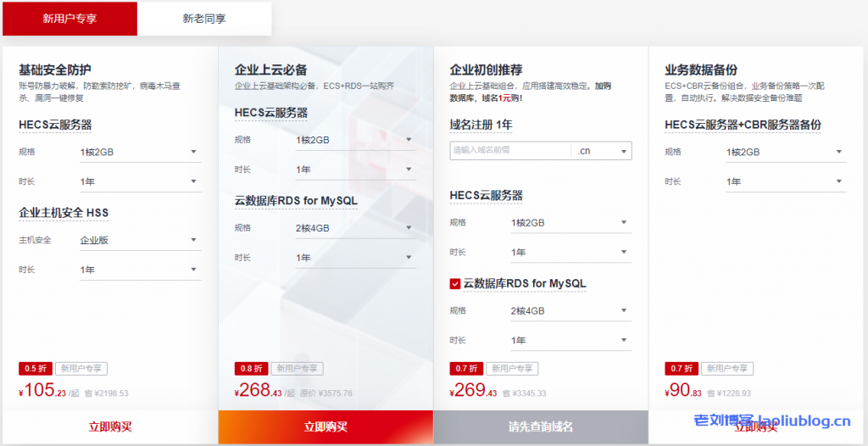Image resolution: width=868 pixels, height=446 pixels.
Task: Click the orange-red 立即购买 button for 企业上云必备
Action: [325, 427]
